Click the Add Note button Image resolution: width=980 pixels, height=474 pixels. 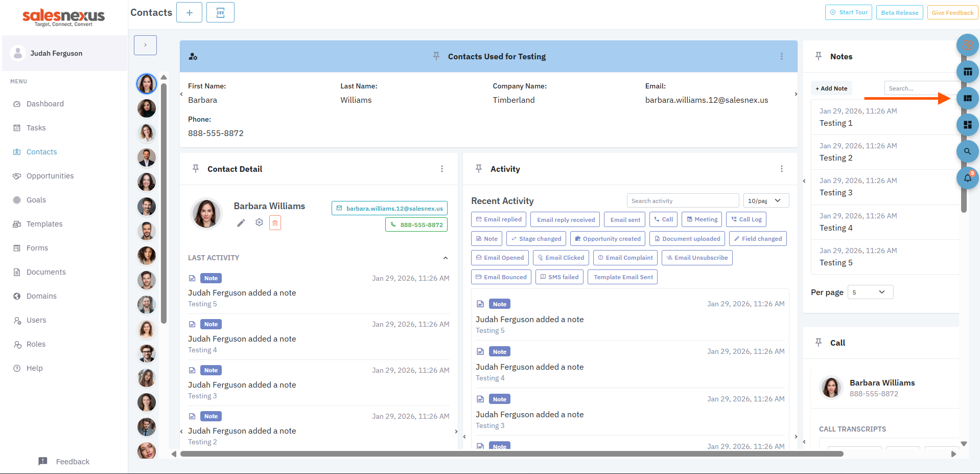[831, 88]
